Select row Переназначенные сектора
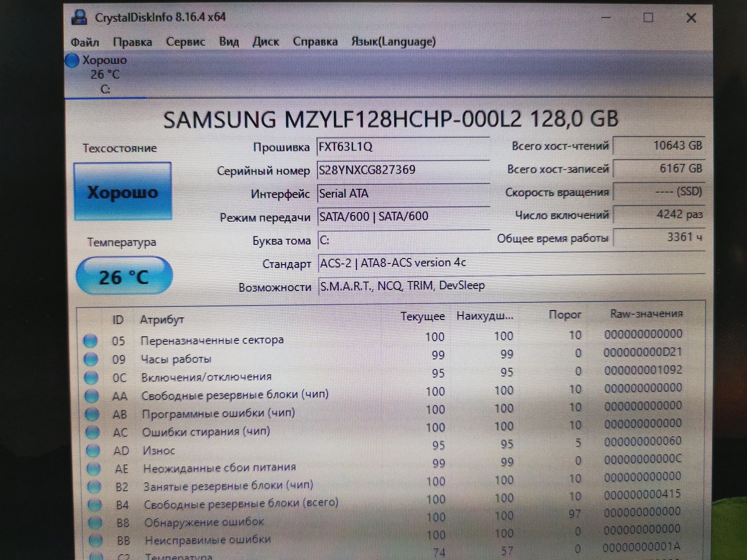 pos(383,338)
